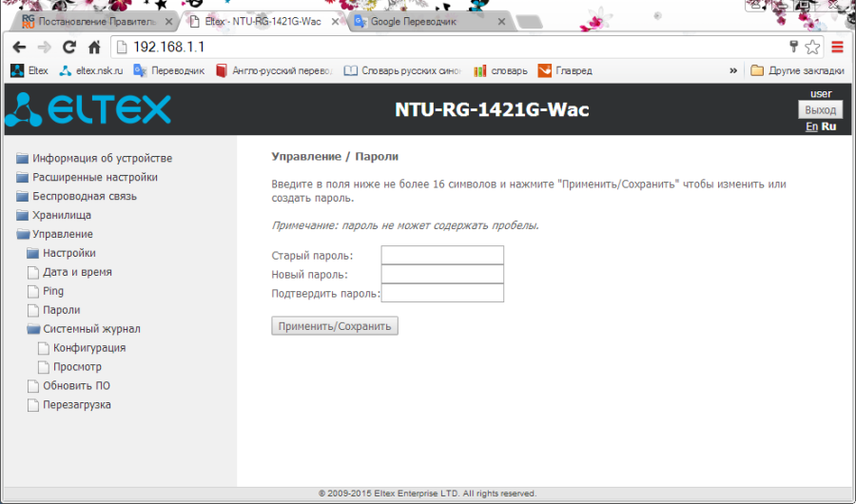Click the browser Back arrow
Viewport: 856px width, 504px height.
tap(19, 48)
